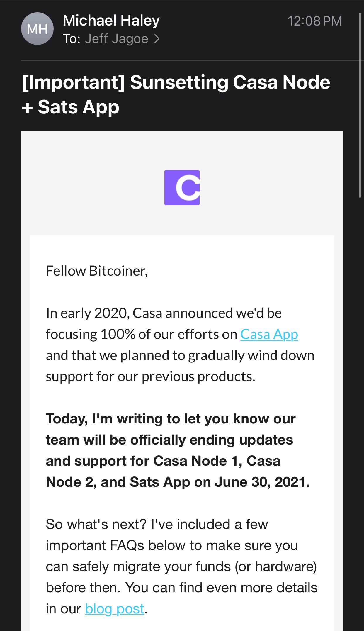The height and width of the screenshot is (631, 364).
Task: Click the In early 2020 paragraph
Action: click(x=180, y=345)
